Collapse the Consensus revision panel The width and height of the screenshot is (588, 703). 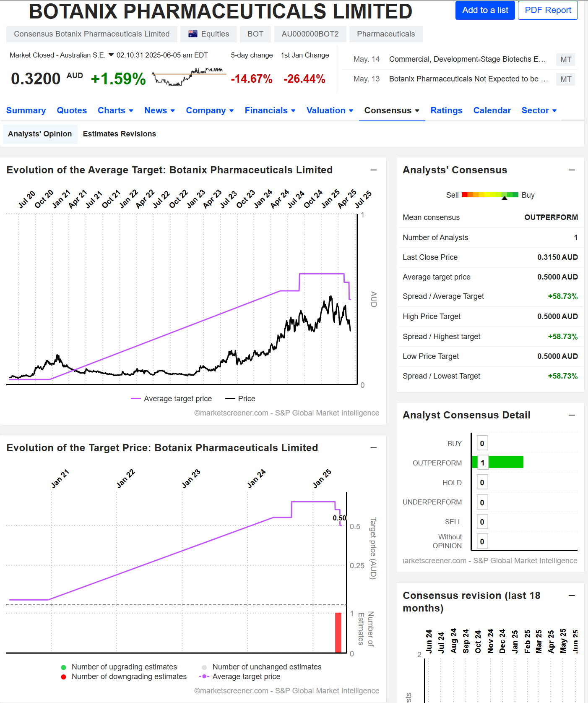(572, 596)
